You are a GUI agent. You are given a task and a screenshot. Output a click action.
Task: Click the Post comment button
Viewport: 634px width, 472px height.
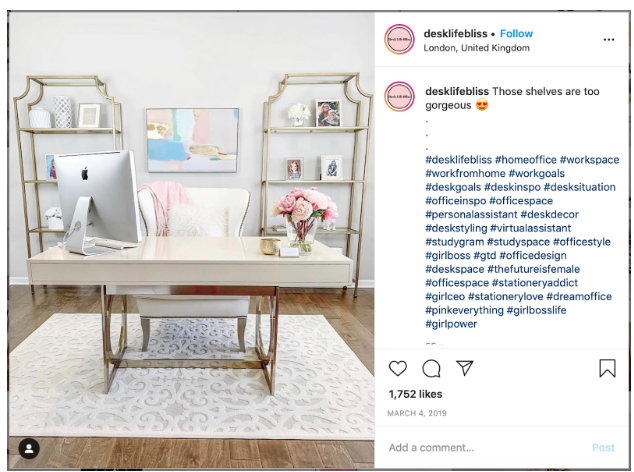(603, 447)
